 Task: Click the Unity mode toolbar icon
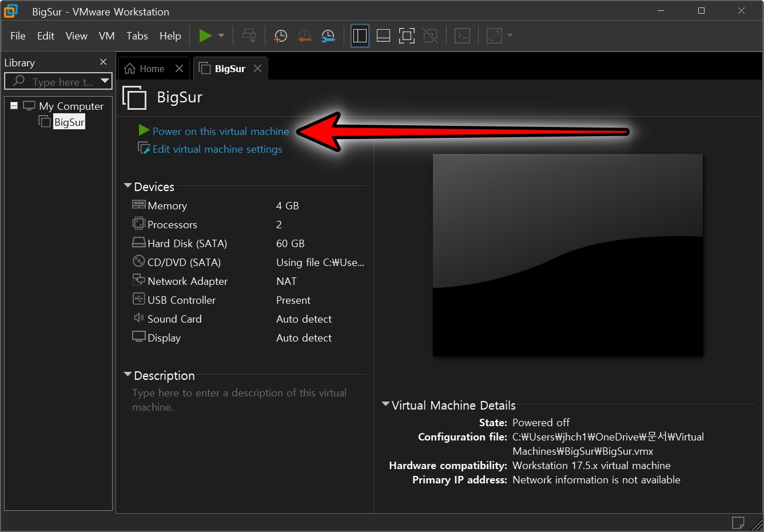point(430,36)
